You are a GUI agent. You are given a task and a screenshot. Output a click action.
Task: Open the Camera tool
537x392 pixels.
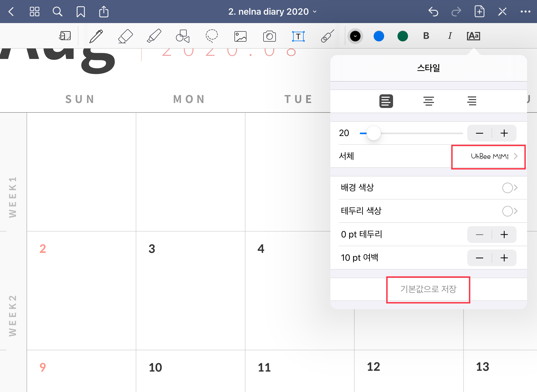coord(269,36)
